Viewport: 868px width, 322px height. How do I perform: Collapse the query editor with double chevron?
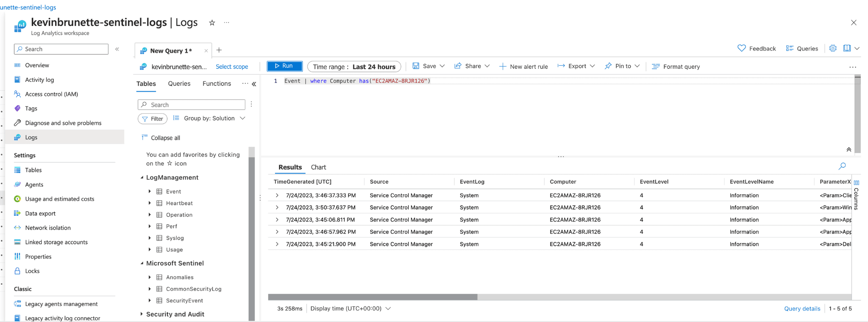(x=849, y=149)
